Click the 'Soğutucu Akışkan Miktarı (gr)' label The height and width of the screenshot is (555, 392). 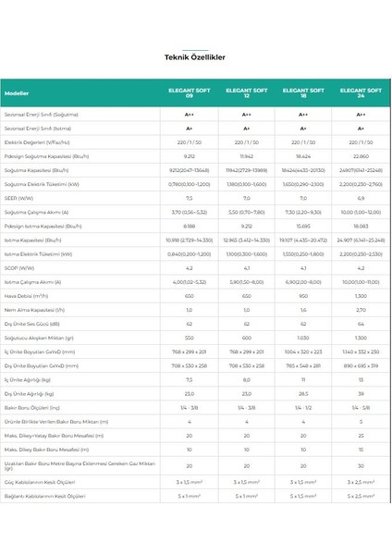coord(39,338)
